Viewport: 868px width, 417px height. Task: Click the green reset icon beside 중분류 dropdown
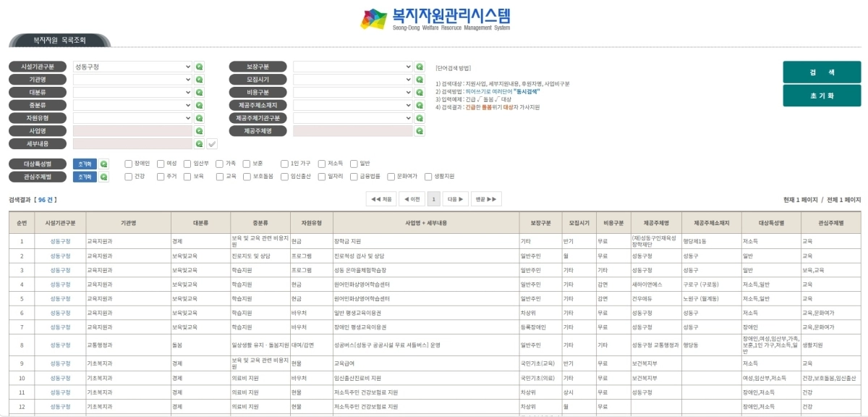click(x=200, y=106)
